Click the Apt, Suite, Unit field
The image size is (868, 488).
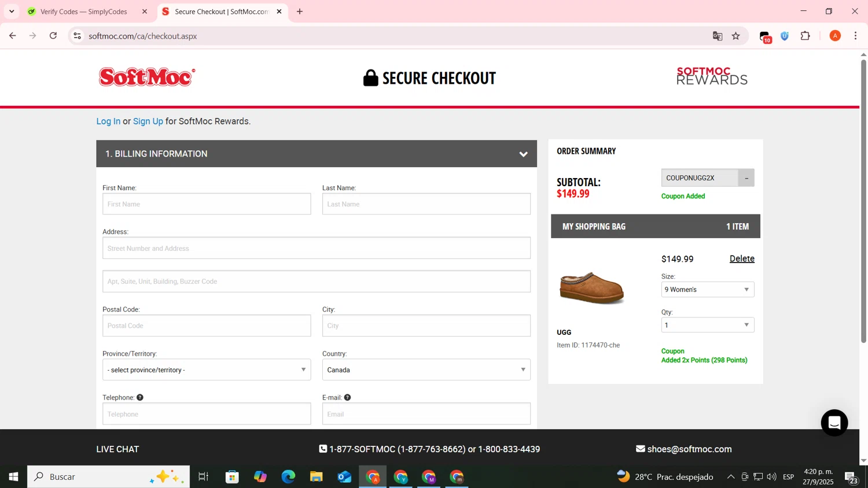[317, 281]
